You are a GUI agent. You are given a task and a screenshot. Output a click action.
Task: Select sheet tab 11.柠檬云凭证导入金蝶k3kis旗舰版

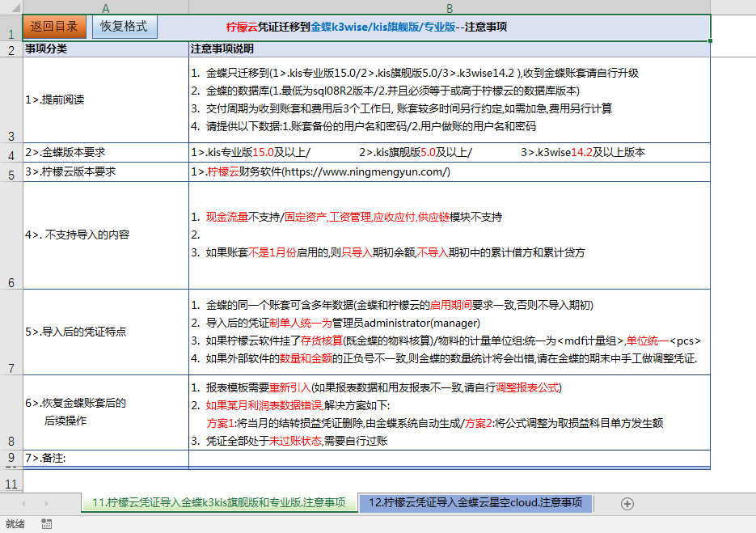click(x=219, y=503)
